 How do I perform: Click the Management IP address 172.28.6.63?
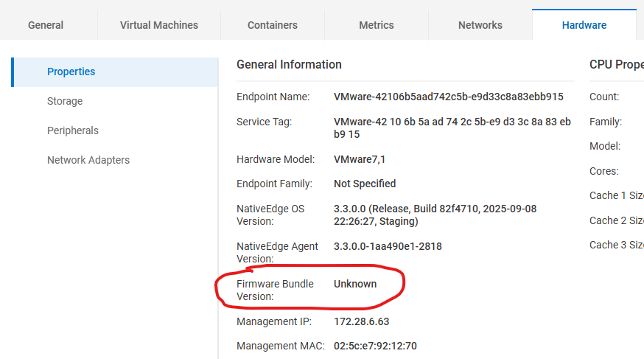tap(361, 321)
